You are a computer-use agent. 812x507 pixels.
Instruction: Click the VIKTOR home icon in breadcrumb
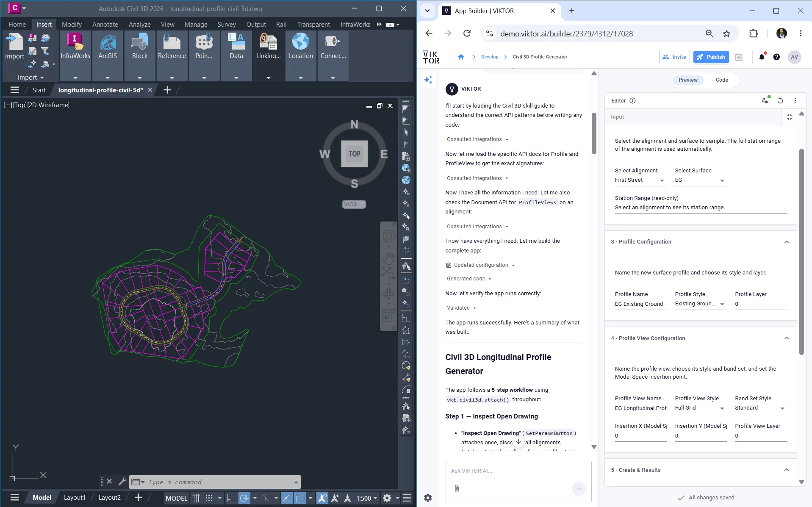click(461, 57)
